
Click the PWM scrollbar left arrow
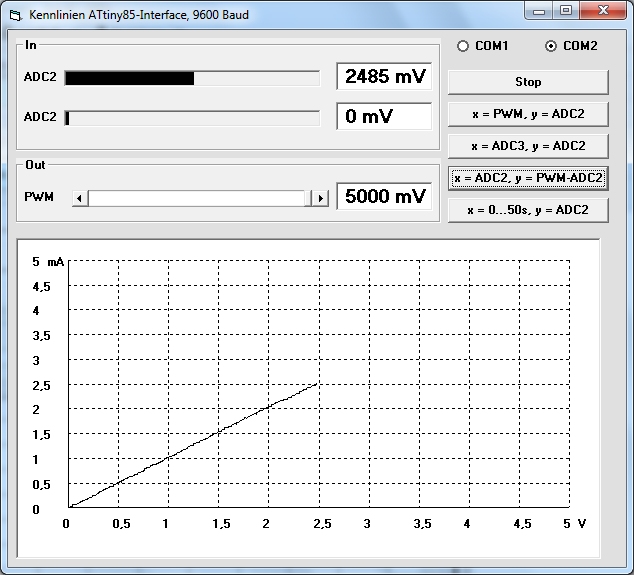[81, 198]
